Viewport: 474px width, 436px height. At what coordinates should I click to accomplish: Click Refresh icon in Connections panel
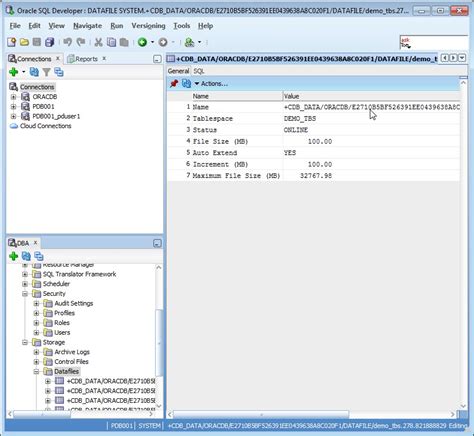click(34, 72)
